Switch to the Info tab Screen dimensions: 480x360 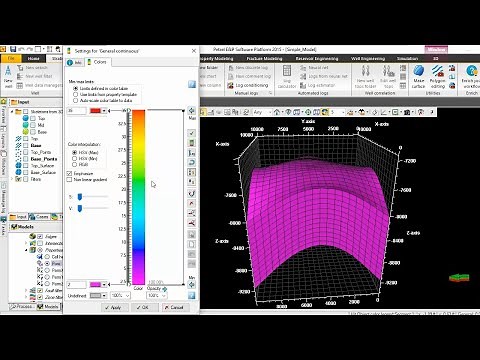point(74,62)
